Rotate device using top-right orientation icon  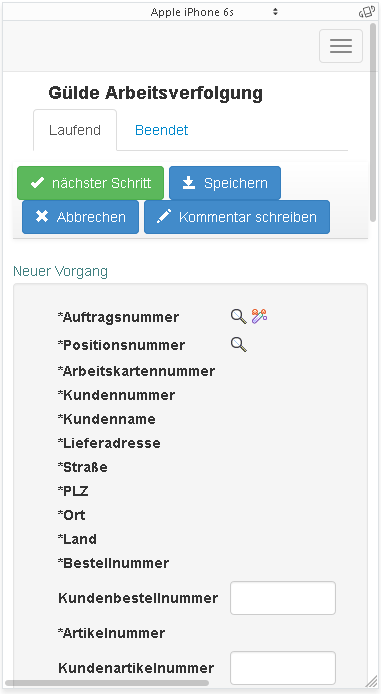367,12
